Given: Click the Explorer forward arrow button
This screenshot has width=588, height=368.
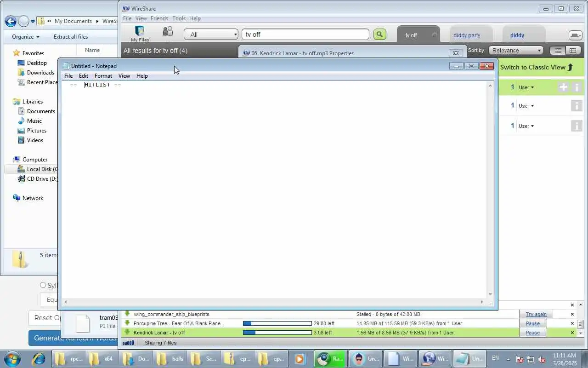Looking at the screenshot, I should pos(23,21).
